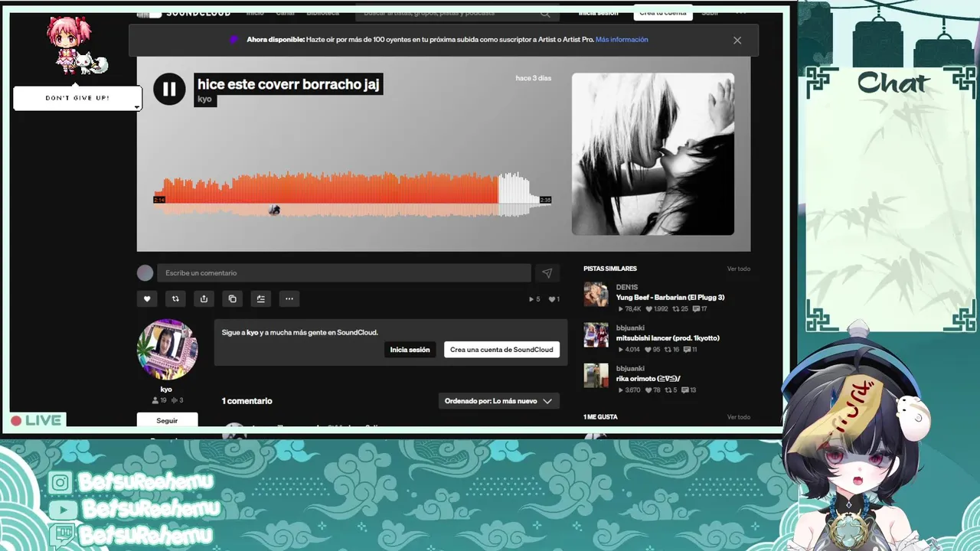Viewport: 980px width, 551px height.
Task: Click Yung Beef Barbarian thumbnail
Action: [x=596, y=295]
